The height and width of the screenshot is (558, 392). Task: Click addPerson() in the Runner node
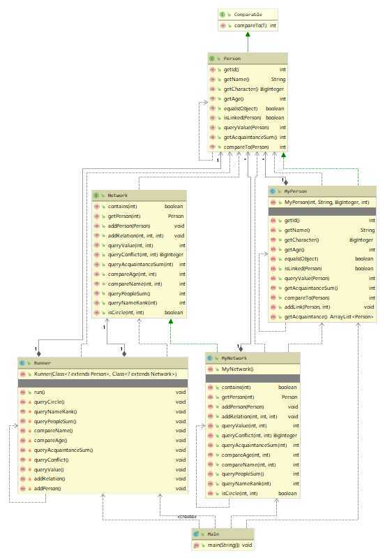pyautogui.click(x=47, y=489)
